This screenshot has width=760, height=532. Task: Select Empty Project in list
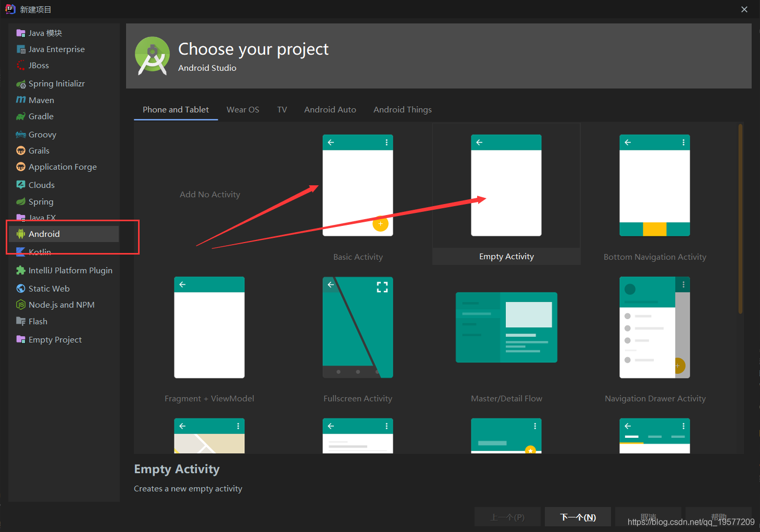pyautogui.click(x=55, y=339)
